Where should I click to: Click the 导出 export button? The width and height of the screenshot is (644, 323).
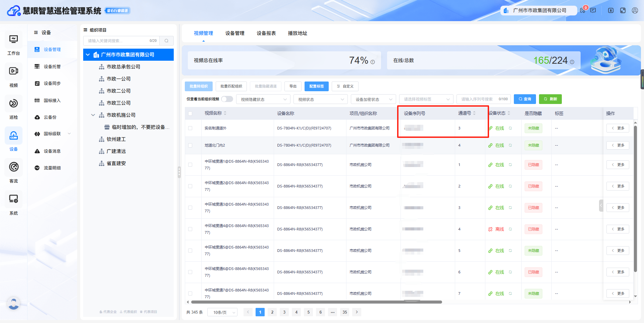293,86
